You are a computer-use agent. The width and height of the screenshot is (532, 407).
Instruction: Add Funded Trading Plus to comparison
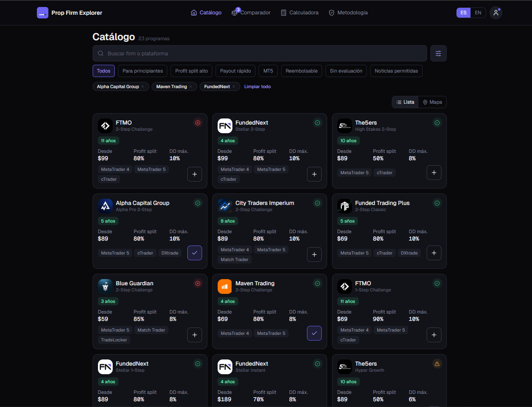click(x=434, y=253)
